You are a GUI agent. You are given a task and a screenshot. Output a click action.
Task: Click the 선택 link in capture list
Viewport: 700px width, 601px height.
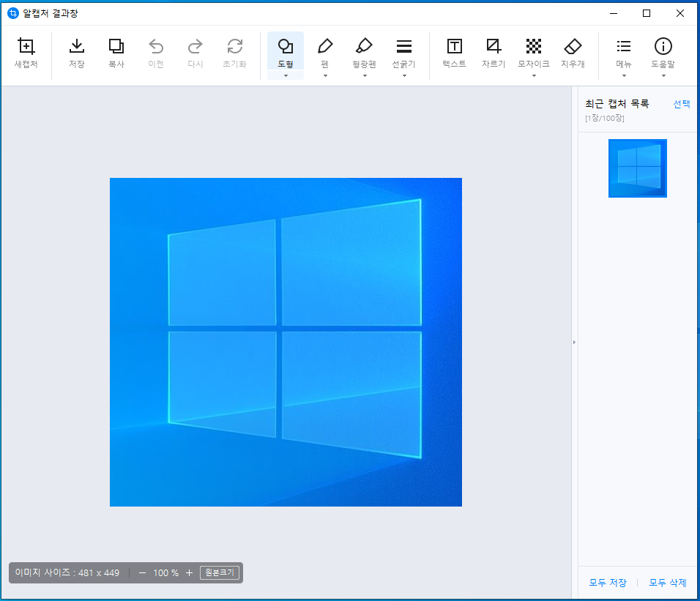681,104
